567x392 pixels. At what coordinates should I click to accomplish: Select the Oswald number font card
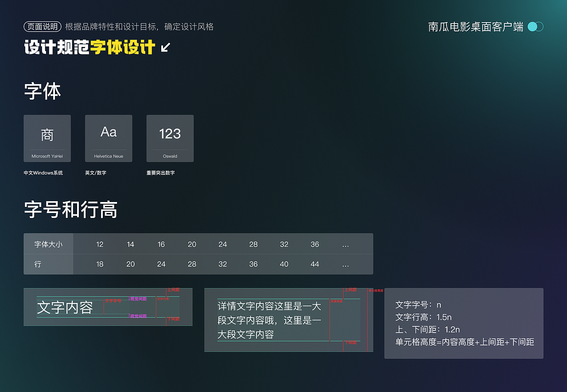[x=170, y=138]
